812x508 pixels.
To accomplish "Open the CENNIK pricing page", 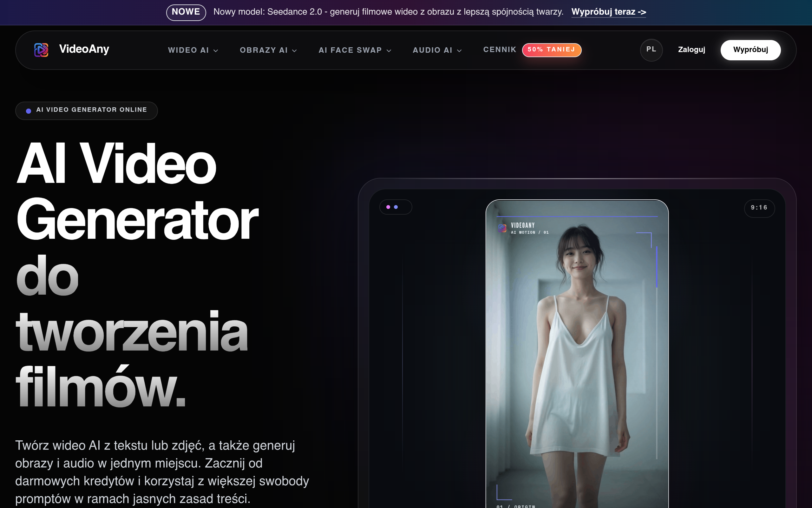I will [500, 50].
